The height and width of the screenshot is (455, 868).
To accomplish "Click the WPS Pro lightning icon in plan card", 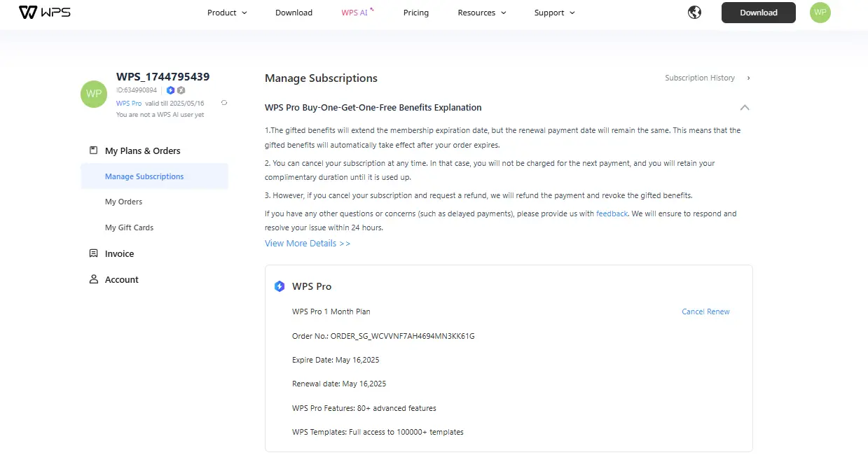I will [280, 286].
